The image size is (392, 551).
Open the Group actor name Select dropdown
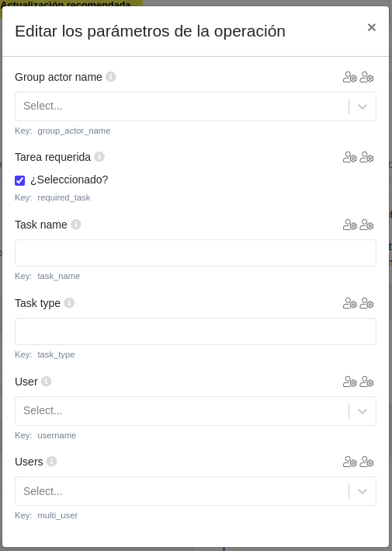coord(196,106)
